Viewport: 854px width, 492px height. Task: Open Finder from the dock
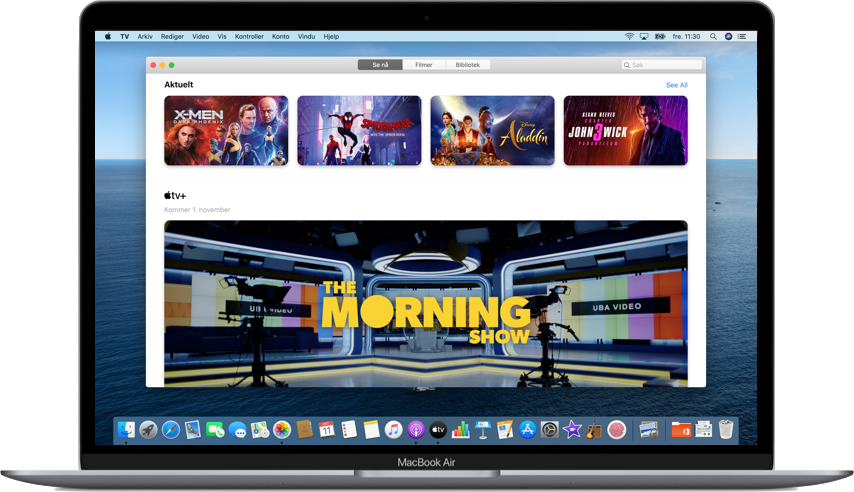point(126,430)
